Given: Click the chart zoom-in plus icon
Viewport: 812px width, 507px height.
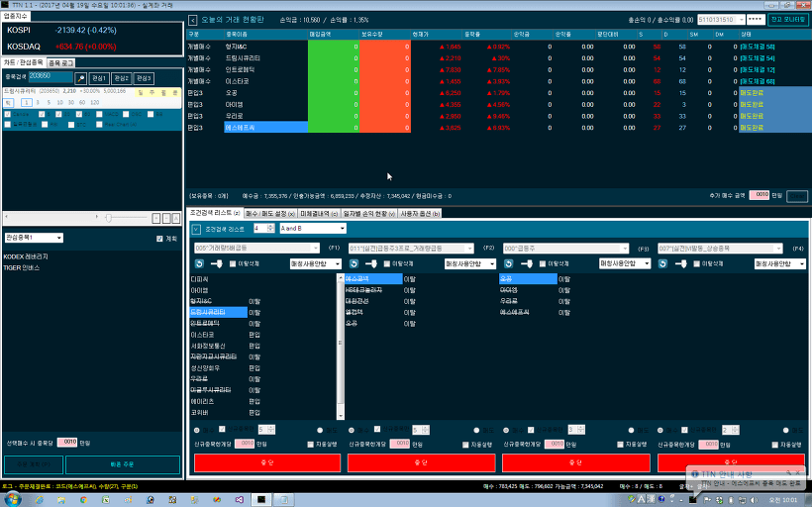Looking at the screenshot, I should 155,219.
